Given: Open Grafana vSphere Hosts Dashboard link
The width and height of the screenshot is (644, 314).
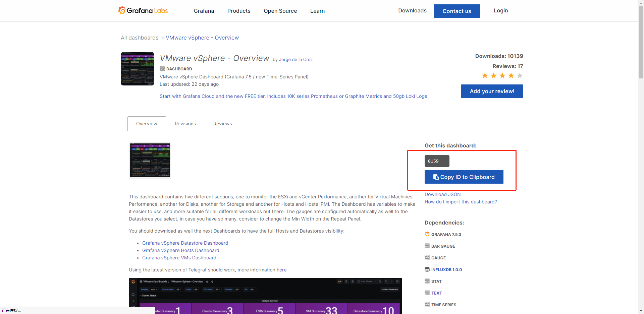Looking at the screenshot, I should [180, 250].
